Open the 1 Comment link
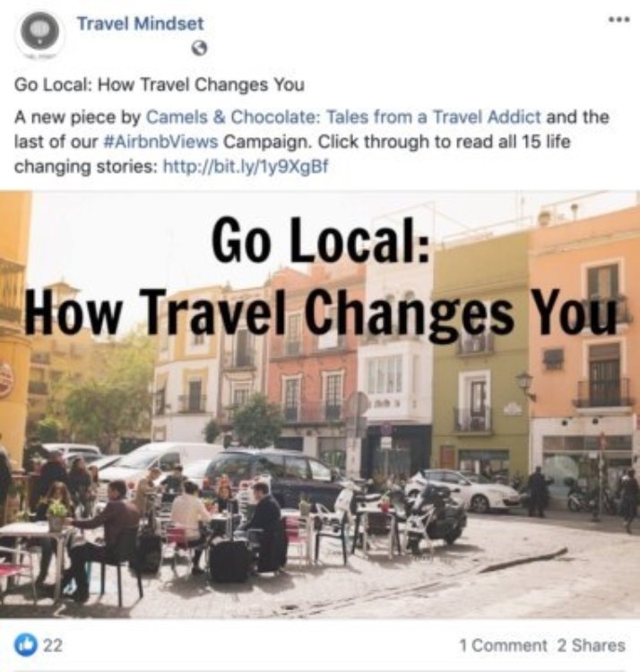The width and height of the screenshot is (640, 672). (x=503, y=645)
